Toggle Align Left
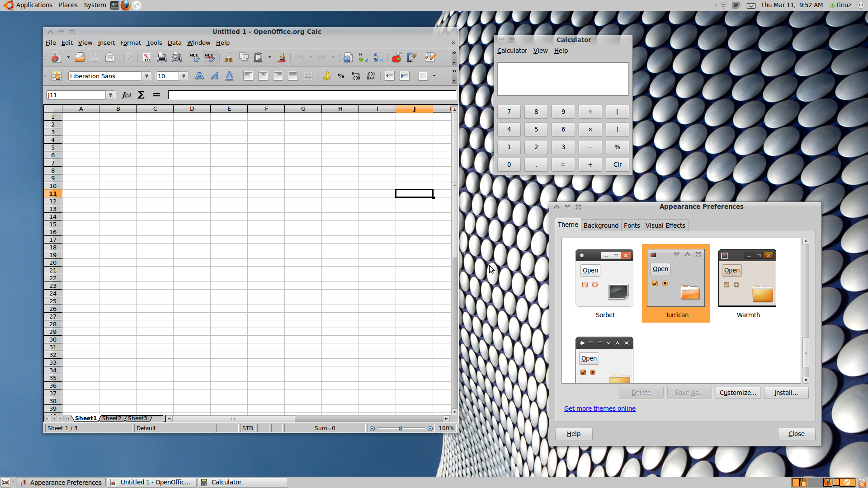Screen dimensions: 868x488 (x=248, y=76)
